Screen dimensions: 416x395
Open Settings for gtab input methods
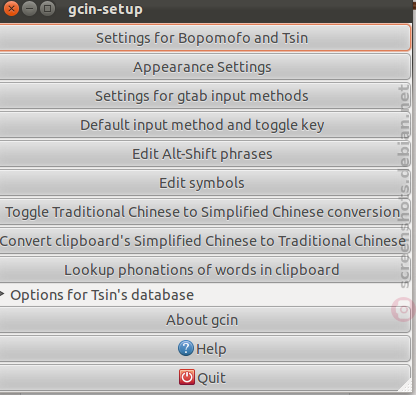pos(205,96)
